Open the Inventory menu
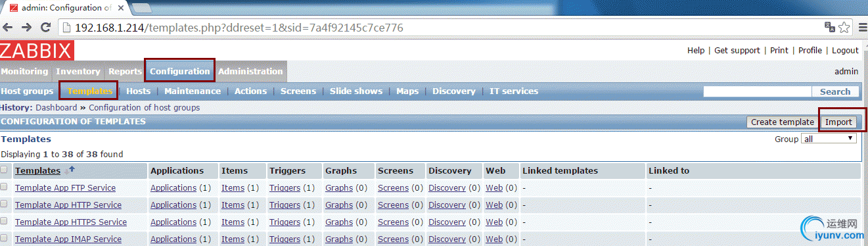The width and height of the screenshot is (868, 246). click(x=78, y=71)
